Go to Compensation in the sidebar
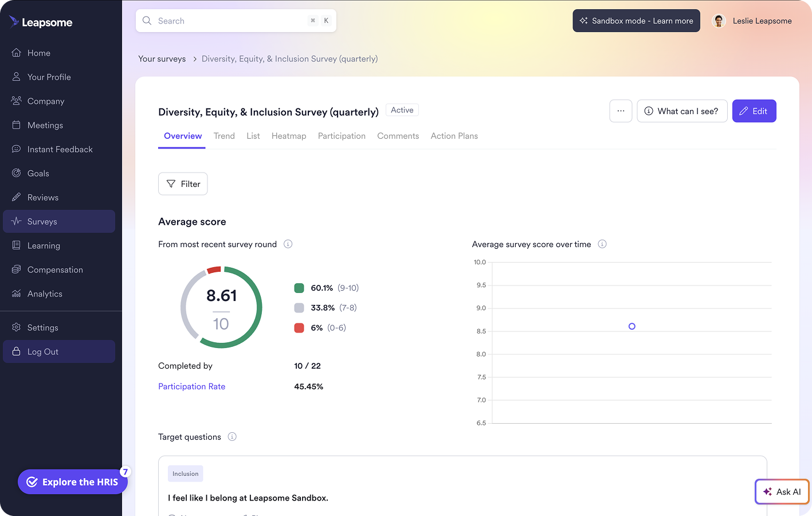This screenshot has height=516, width=812. coord(54,269)
